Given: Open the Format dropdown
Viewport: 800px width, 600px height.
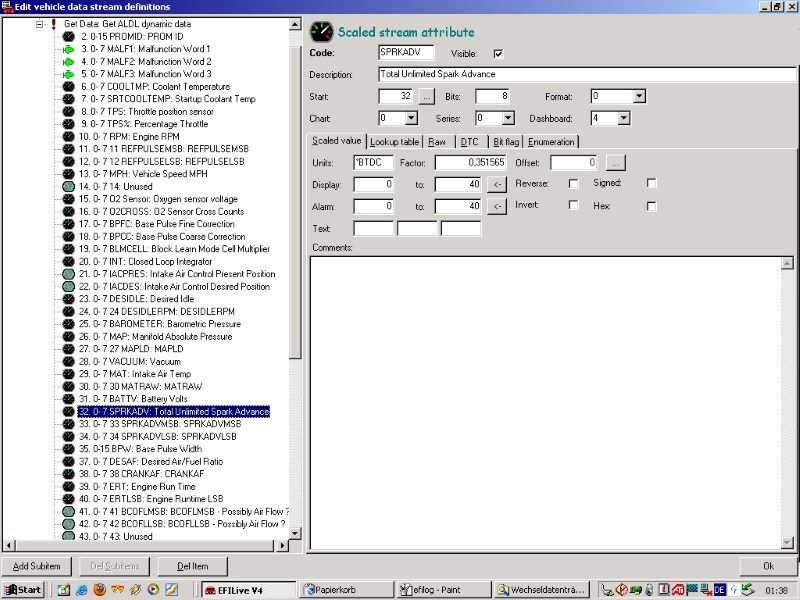Looking at the screenshot, I should [639, 97].
